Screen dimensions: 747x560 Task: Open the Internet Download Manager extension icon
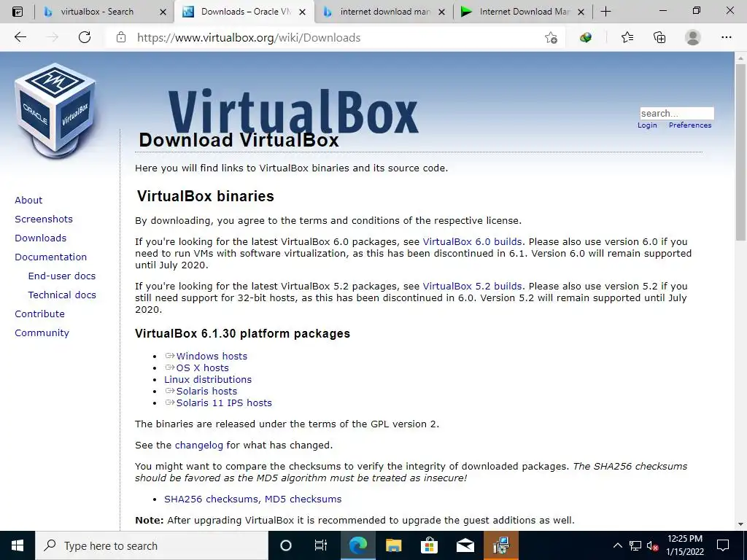[586, 37]
